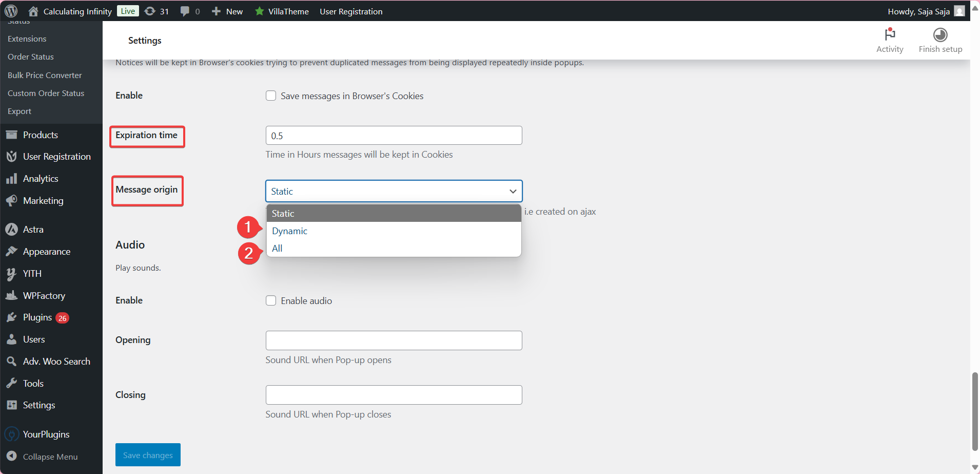Choose All in the origin dropdown
Image resolution: width=980 pixels, height=474 pixels.
(x=278, y=249)
